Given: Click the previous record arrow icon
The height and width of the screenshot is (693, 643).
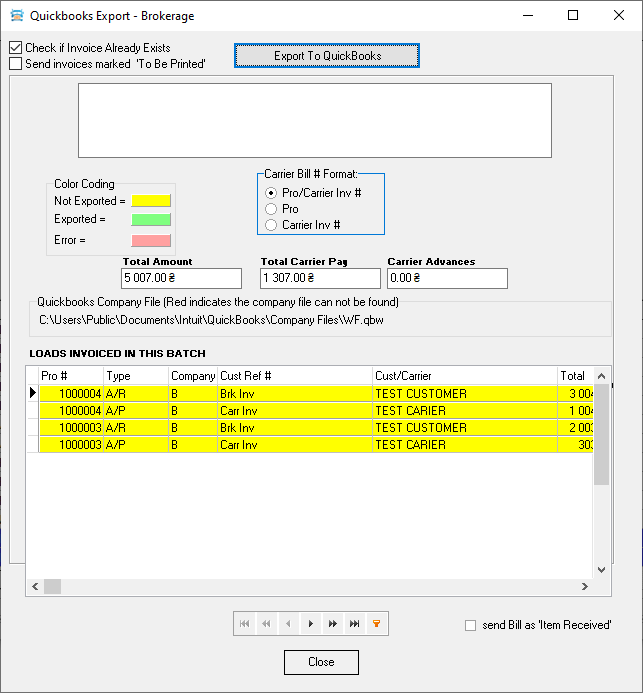Looking at the screenshot, I should click(288, 624).
